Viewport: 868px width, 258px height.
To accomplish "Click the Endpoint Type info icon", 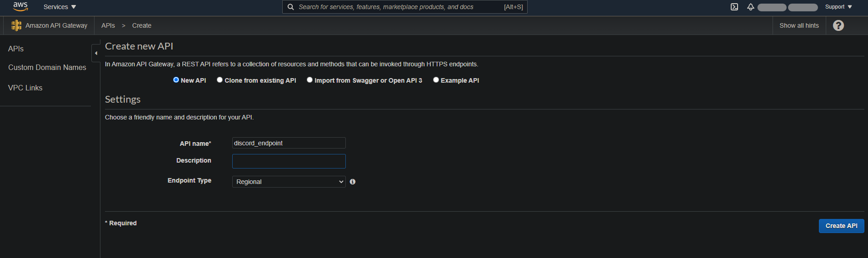I will [x=353, y=182].
